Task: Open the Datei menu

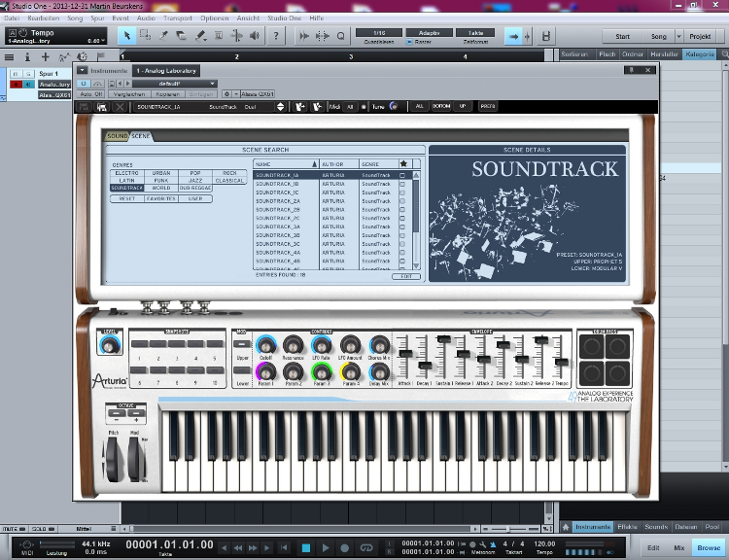Action: (x=12, y=18)
